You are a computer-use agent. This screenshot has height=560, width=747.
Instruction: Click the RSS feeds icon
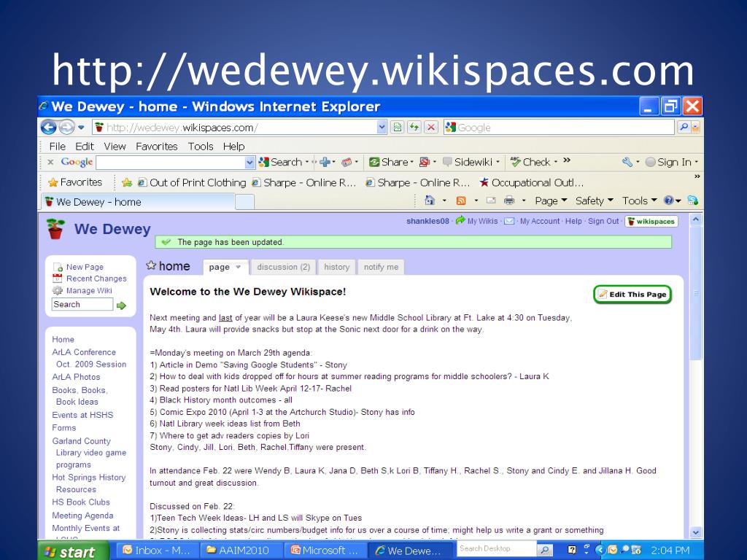[461, 201]
